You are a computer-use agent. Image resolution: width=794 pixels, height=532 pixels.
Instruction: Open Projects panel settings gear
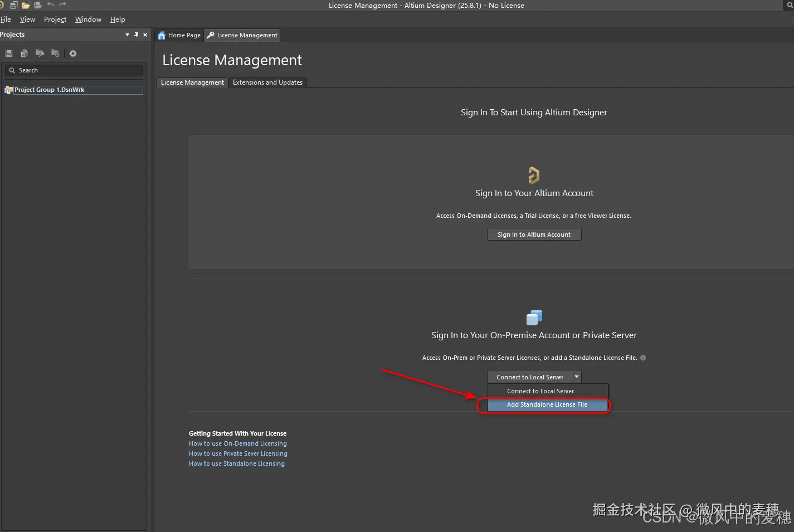[73, 53]
